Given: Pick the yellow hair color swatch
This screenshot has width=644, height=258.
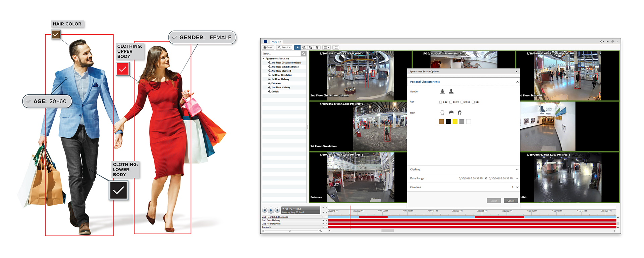Looking at the screenshot, I should click(455, 122).
